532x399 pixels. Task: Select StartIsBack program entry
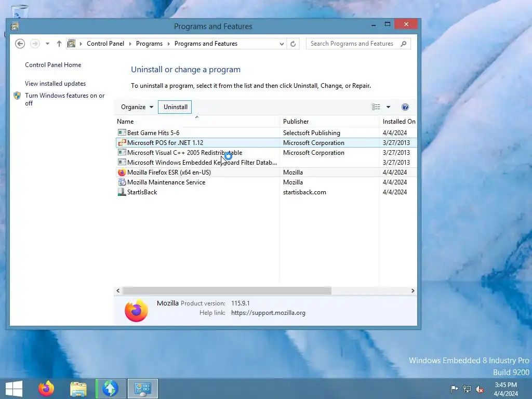pyautogui.click(x=267, y=192)
